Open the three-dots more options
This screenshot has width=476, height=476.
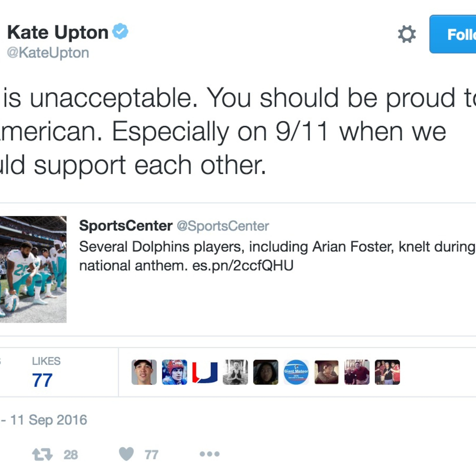coord(209,454)
